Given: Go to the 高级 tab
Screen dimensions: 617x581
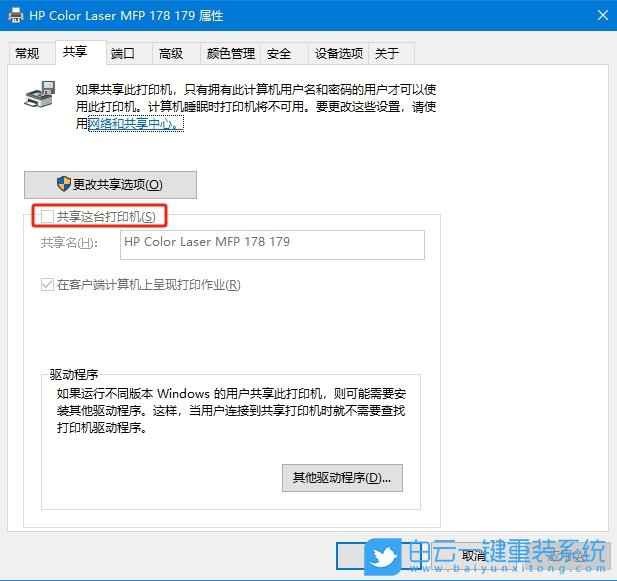Looking at the screenshot, I should 176,53.
